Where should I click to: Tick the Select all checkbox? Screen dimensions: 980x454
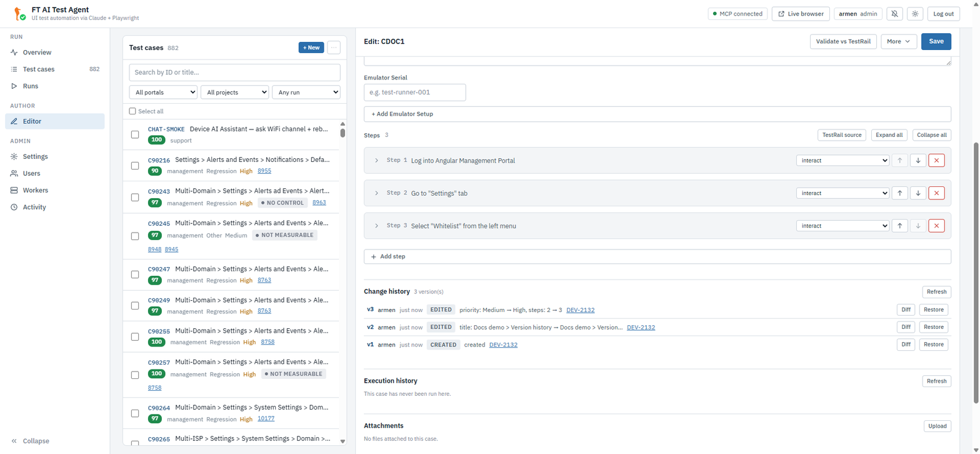132,111
